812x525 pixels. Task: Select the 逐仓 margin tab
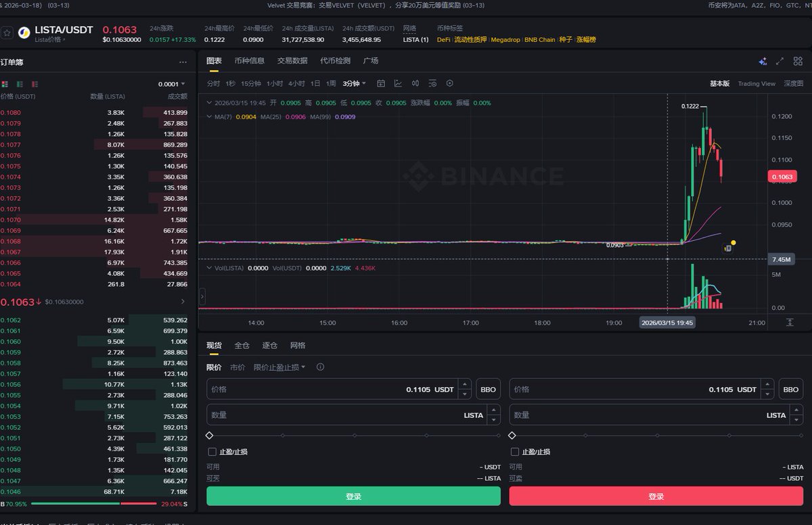pyautogui.click(x=269, y=345)
